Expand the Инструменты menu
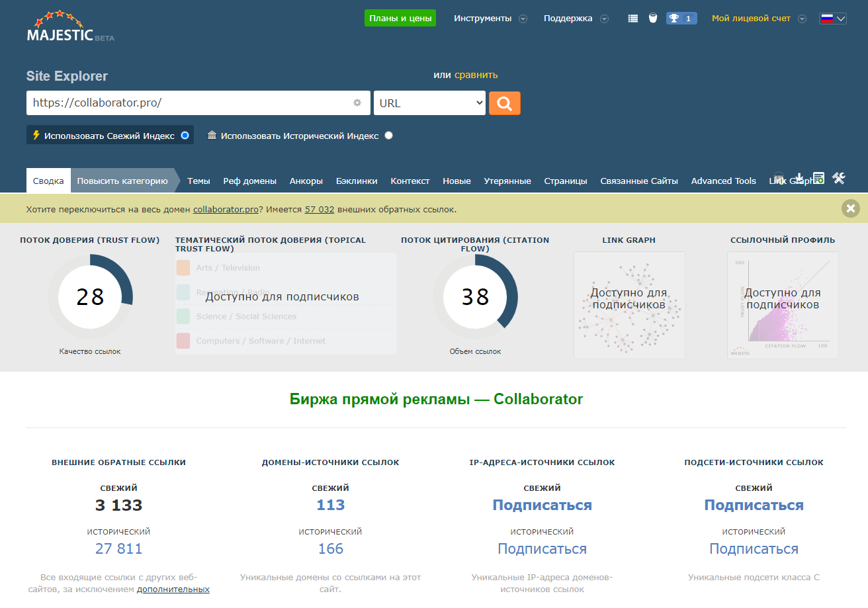The image size is (868, 608). [490, 18]
